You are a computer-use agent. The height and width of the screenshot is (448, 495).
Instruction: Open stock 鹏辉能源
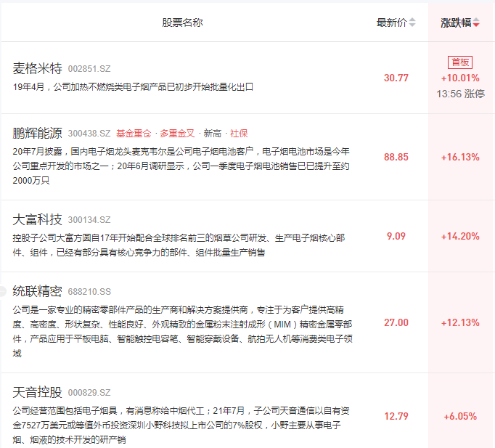[37, 133]
